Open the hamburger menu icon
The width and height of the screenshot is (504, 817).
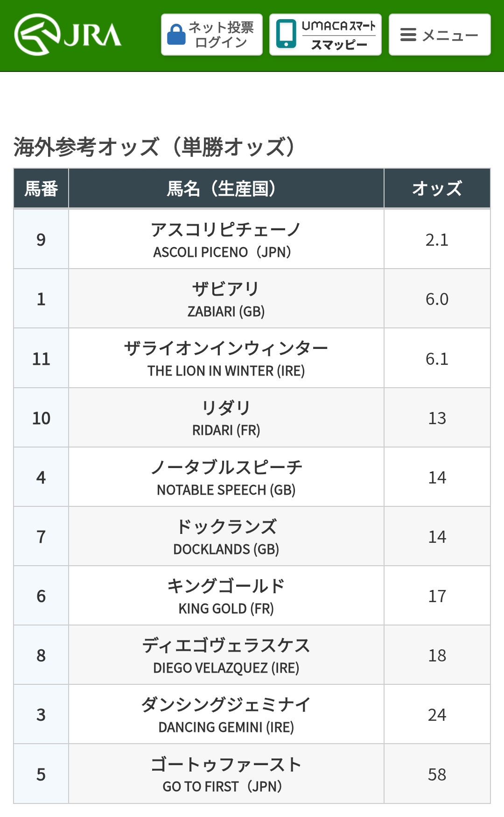pyautogui.click(x=408, y=35)
